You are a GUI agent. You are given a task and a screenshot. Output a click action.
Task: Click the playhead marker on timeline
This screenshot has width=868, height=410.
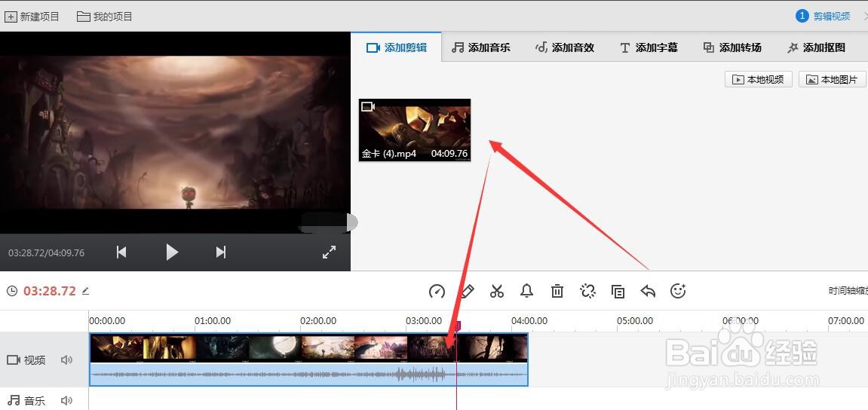tap(457, 326)
